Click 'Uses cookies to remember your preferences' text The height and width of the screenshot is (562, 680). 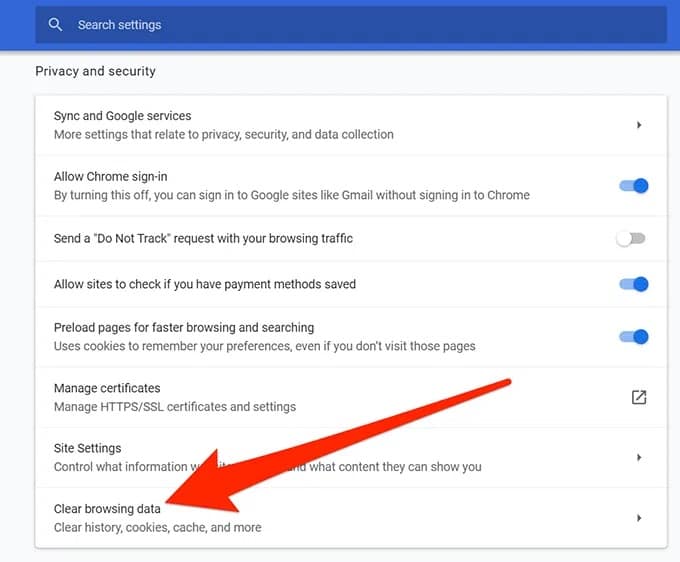pos(265,346)
